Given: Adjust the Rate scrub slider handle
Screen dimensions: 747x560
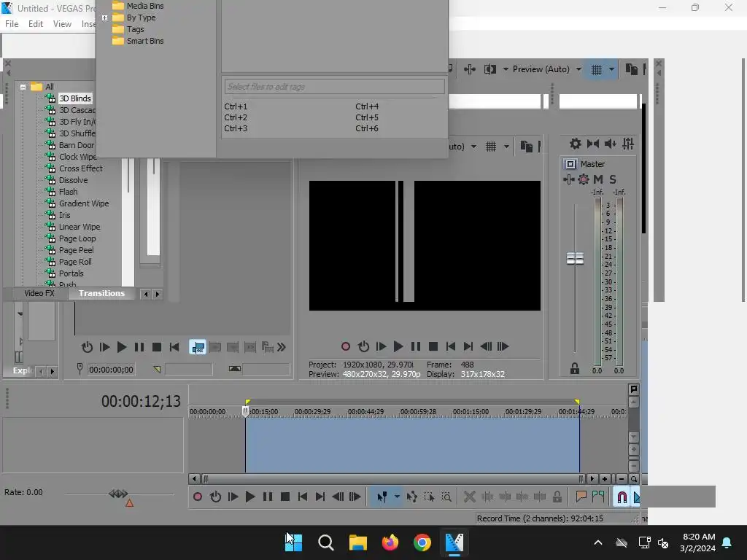Looking at the screenshot, I should [x=119, y=494].
